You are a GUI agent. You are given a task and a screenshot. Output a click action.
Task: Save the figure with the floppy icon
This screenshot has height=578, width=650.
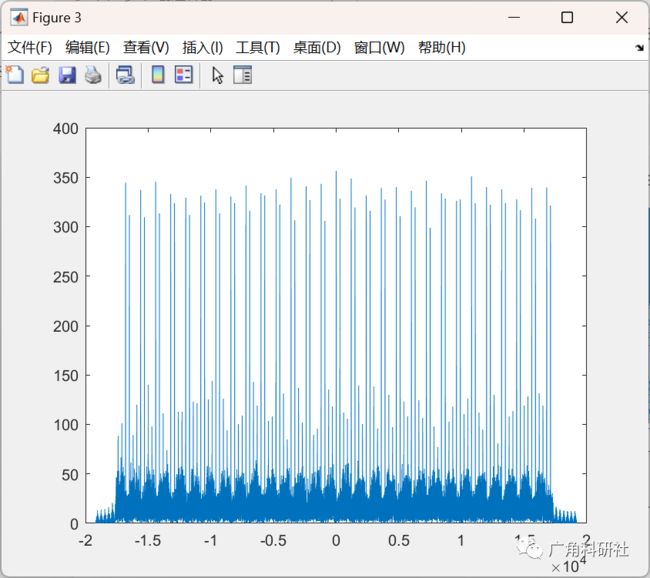(x=67, y=75)
